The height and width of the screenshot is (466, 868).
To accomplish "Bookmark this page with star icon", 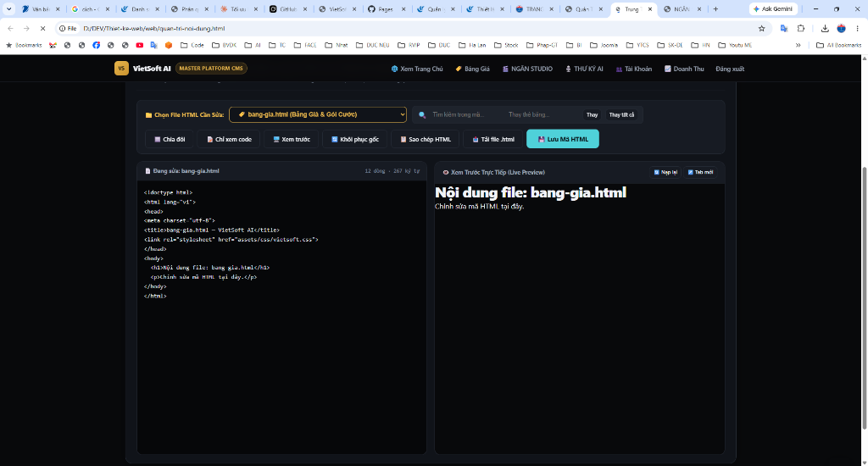I will click(762, 28).
